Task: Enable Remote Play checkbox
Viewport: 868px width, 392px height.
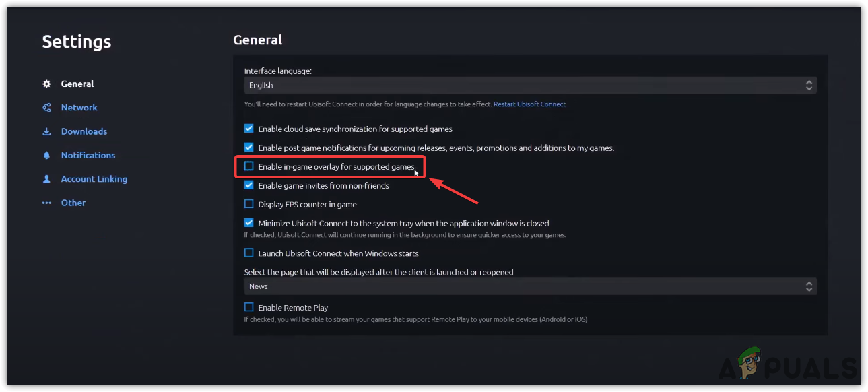Action: coord(249,308)
